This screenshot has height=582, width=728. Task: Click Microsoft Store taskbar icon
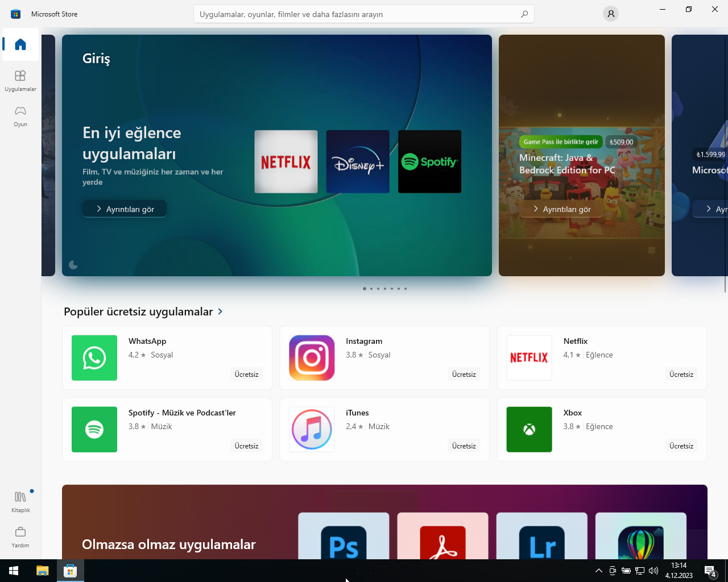[x=70, y=571]
